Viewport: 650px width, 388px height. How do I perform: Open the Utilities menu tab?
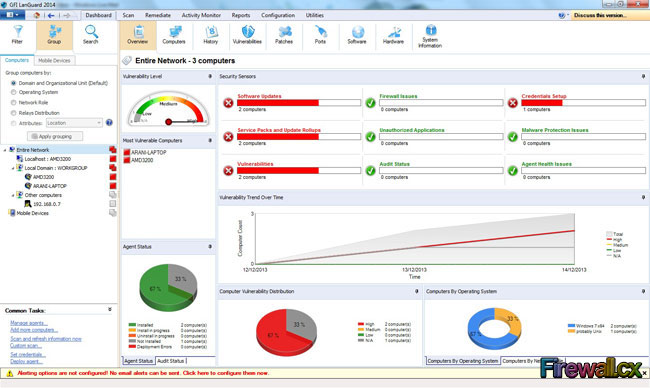[x=315, y=15]
